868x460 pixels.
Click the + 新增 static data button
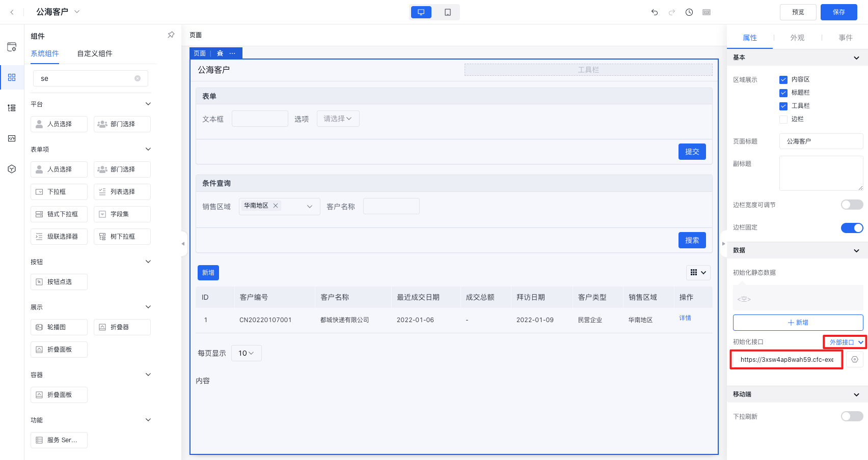pyautogui.click(x=798, y=323)
